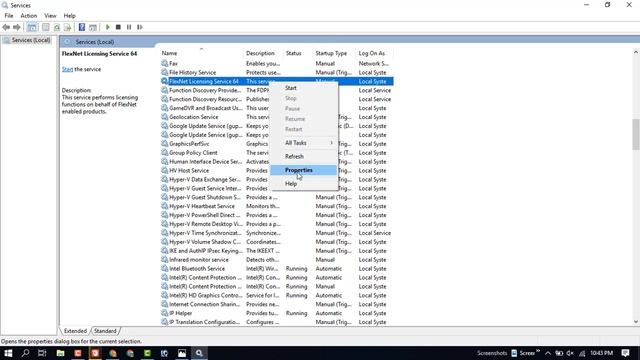Show hidden system tray icons chevron
Viewport: 640px width, 360px height.
coord(548,353)
